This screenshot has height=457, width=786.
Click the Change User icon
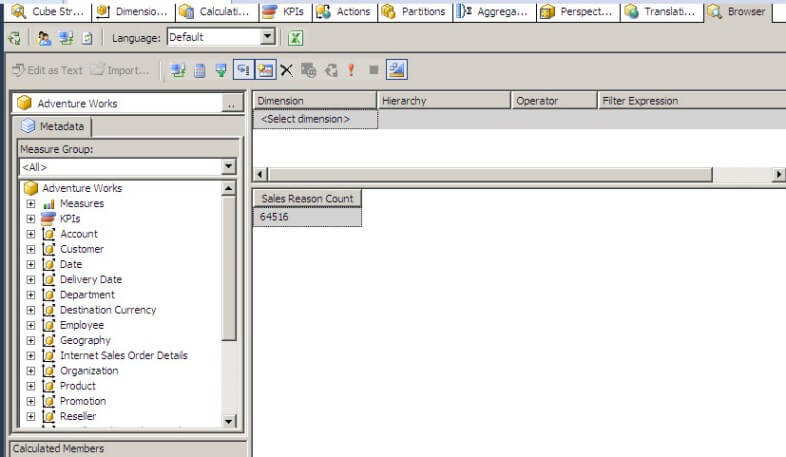click(44, 38)
